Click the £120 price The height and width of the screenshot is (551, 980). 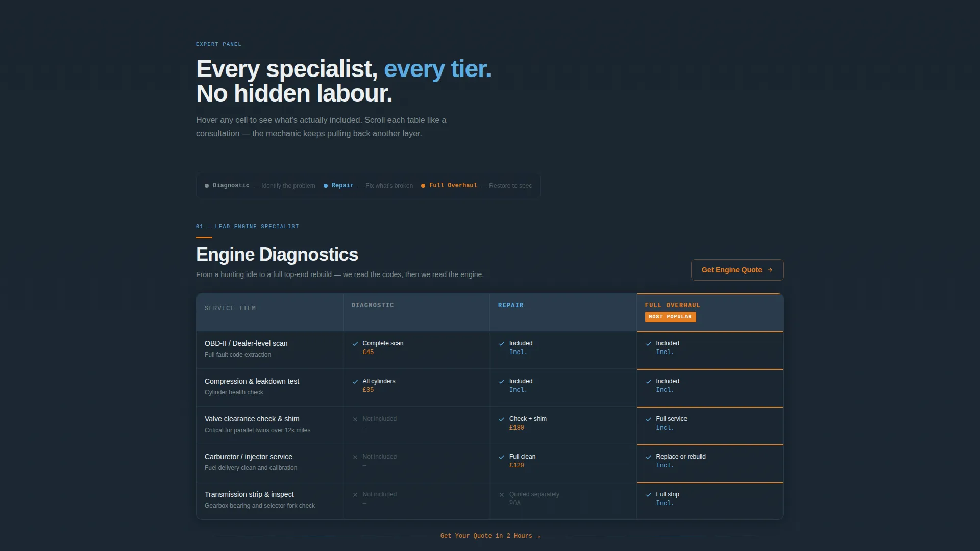pyautogui.click(x=517, y=465)
